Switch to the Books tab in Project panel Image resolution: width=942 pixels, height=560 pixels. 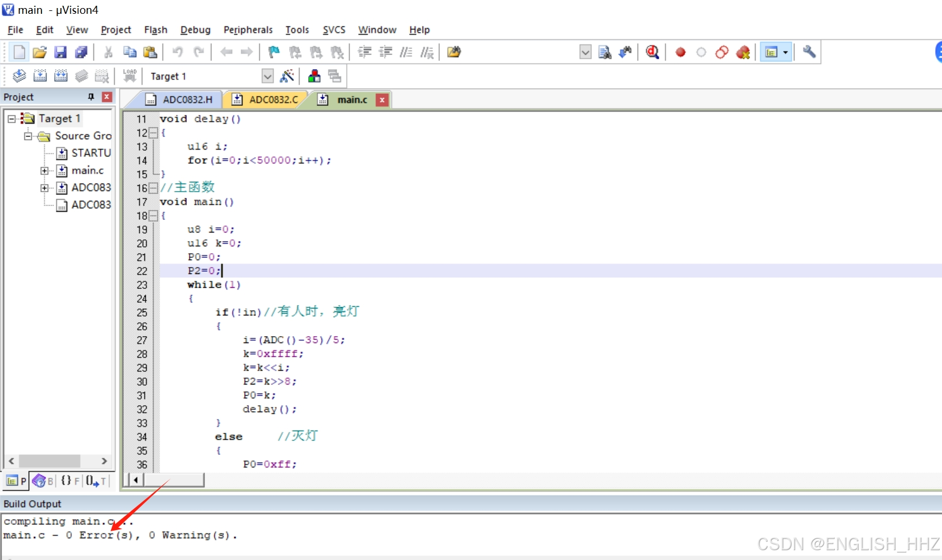tap(44, 481)
